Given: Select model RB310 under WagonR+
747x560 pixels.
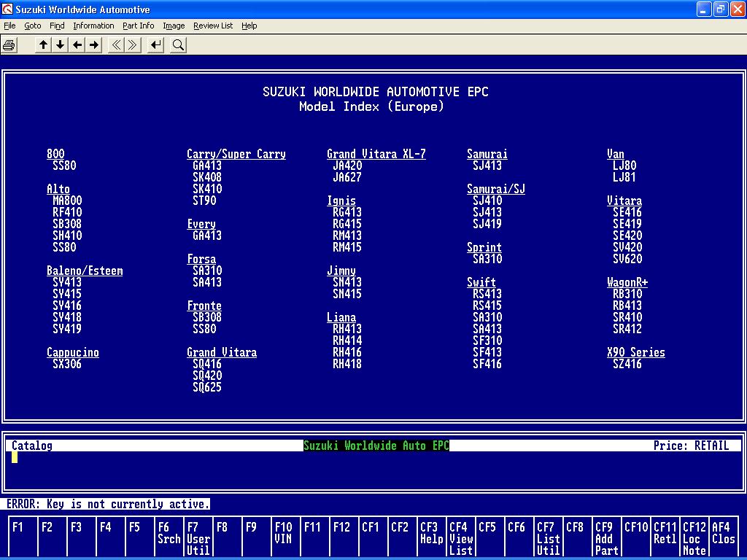Looking at the screenshot, I should coord(627,294).
